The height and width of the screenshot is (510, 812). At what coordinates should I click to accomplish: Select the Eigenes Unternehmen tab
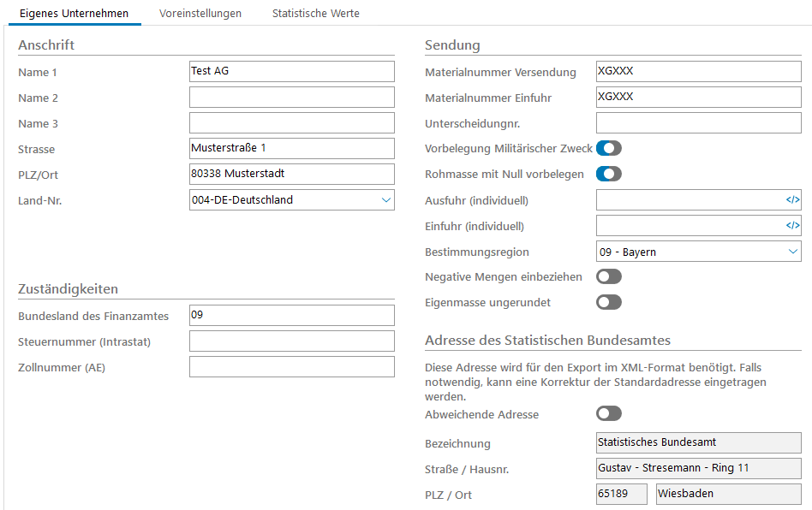point(74,14)
